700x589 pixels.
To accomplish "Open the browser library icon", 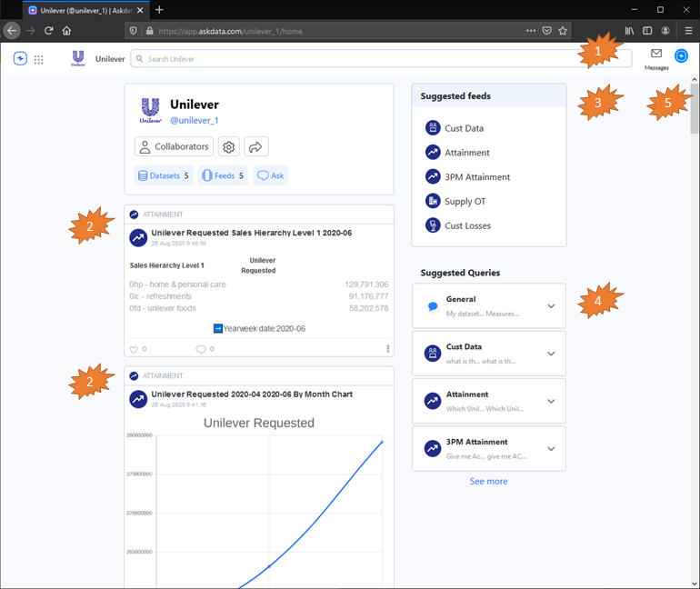I will (x=629, y=31).
